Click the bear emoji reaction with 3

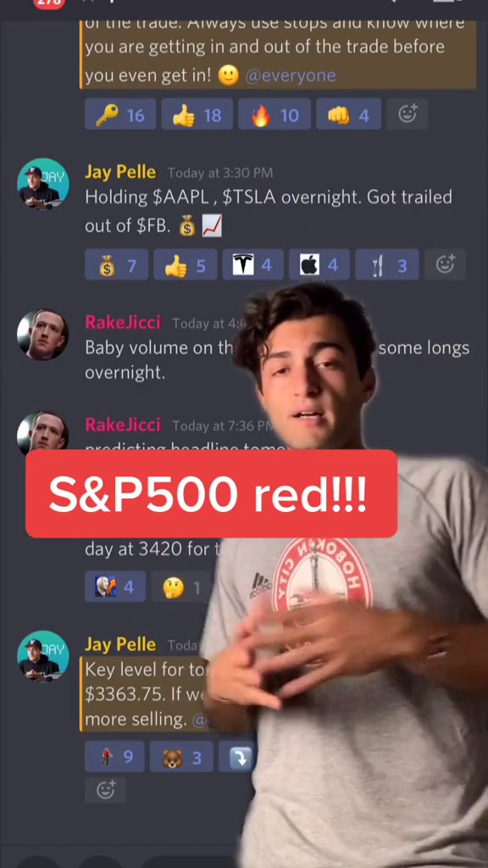(181, 757)
